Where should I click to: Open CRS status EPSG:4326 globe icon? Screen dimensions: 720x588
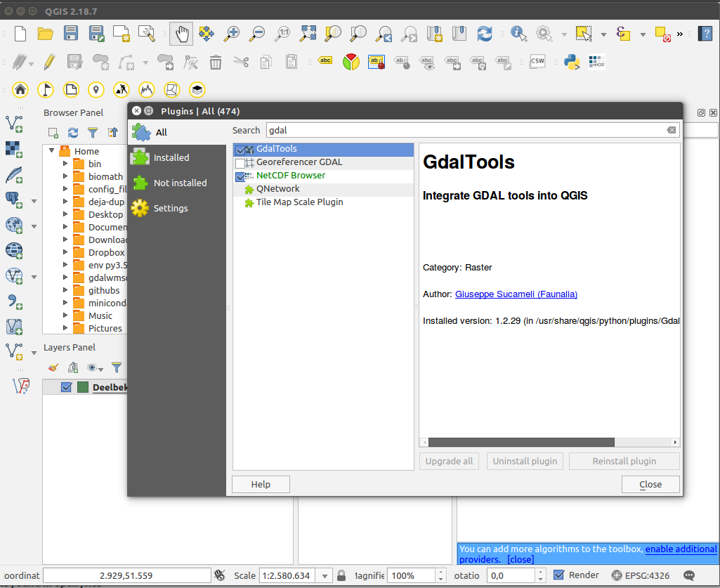617,575
